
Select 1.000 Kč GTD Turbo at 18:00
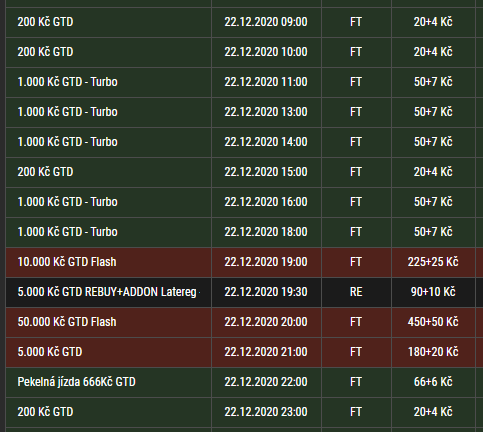tap(241, 232)
